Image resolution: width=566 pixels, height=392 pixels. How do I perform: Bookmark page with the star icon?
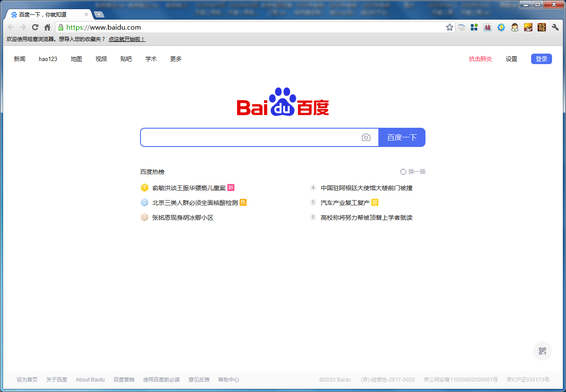[449, 27]
